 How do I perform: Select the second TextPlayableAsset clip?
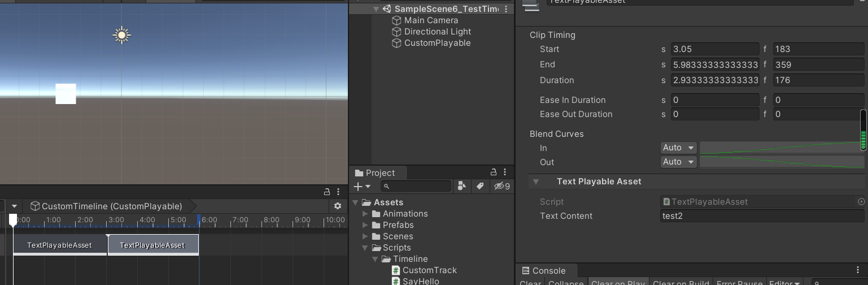(x=153, y=245)
